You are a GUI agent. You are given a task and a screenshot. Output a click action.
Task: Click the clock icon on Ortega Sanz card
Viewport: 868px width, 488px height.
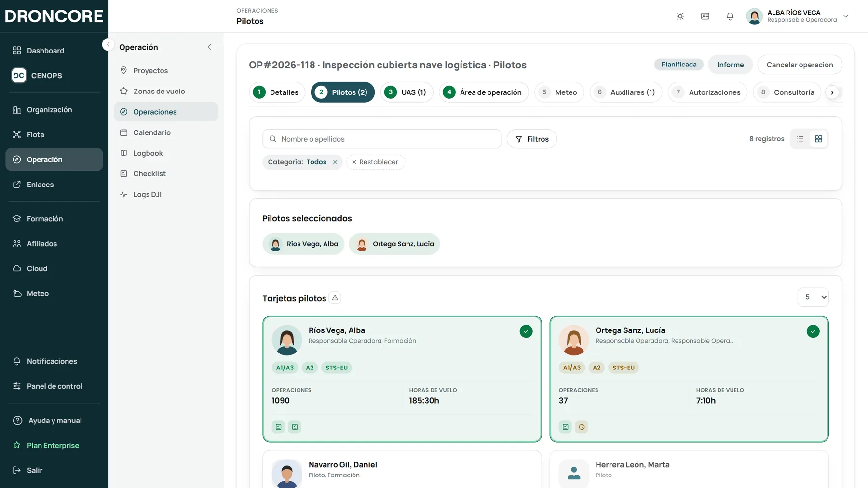(x=582, y=427)
